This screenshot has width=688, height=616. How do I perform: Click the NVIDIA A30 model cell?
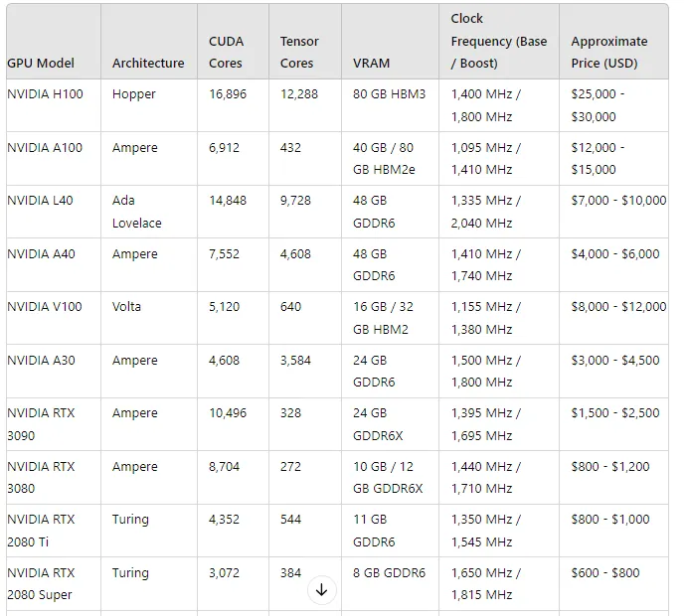41,361
